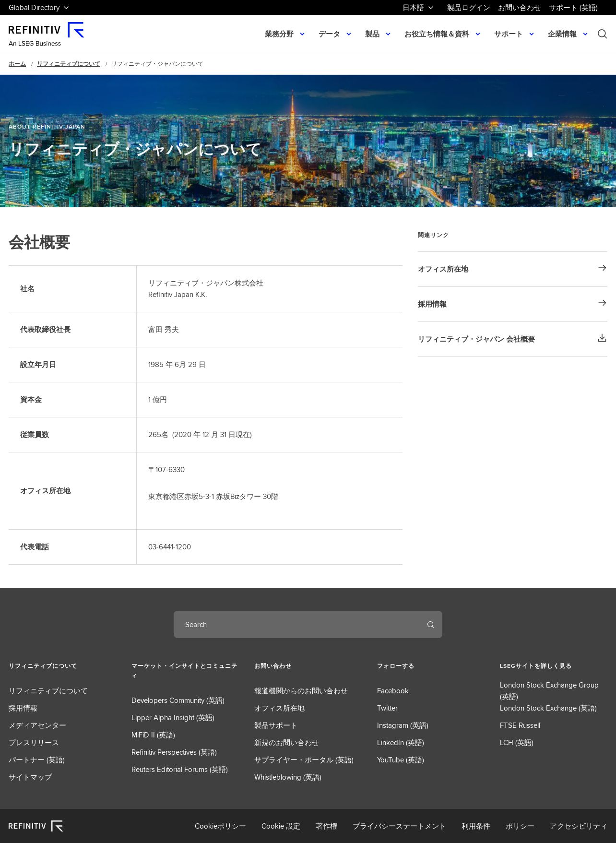This screenshot has width=616, height=843.
Task: Go to ホーム breadcrumb link
Action: [17, 64]
